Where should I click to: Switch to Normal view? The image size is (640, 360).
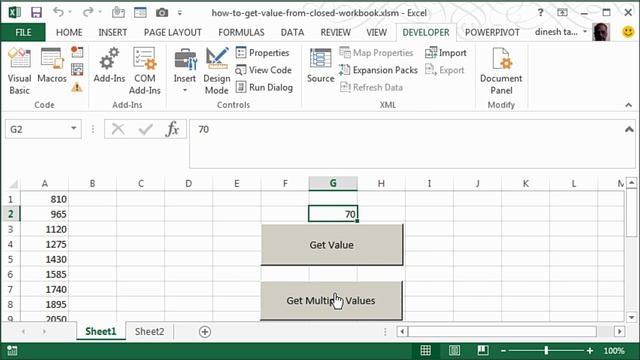pyautogui.click(x=426, y=350)
